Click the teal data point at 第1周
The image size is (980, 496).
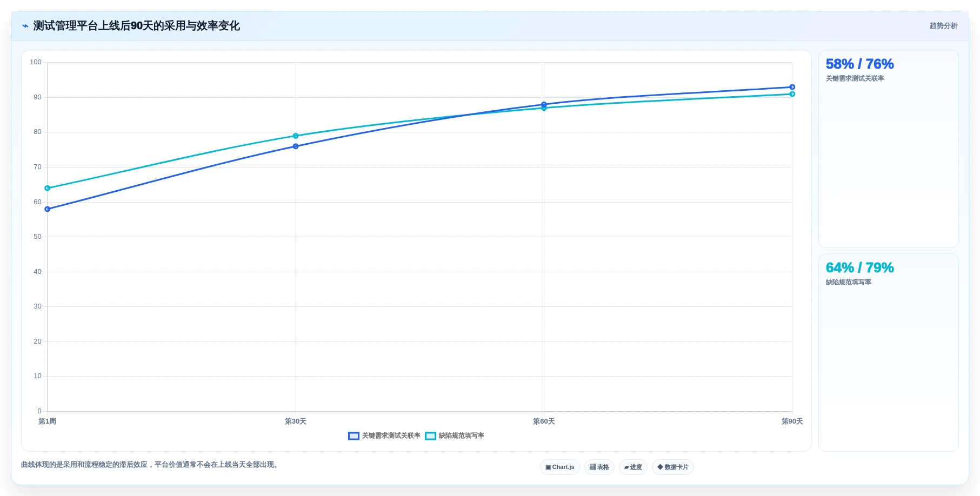pos(48,188)
